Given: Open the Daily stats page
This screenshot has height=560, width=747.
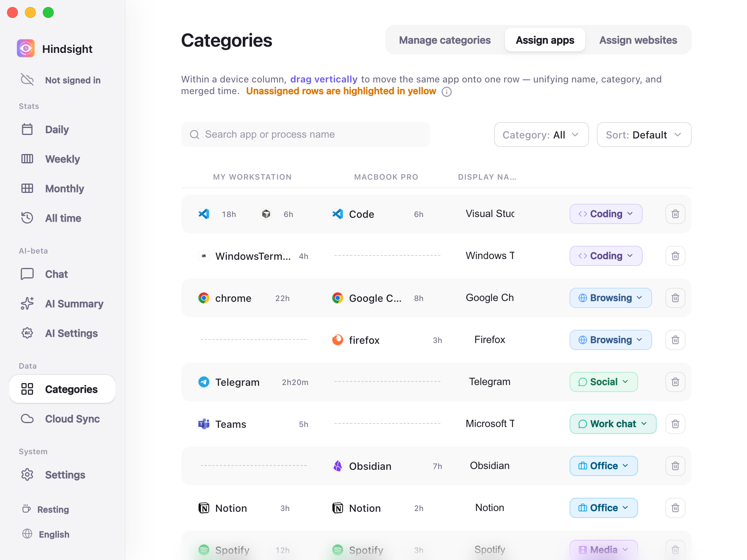Looking at the screenshot, I should [62, 129].
